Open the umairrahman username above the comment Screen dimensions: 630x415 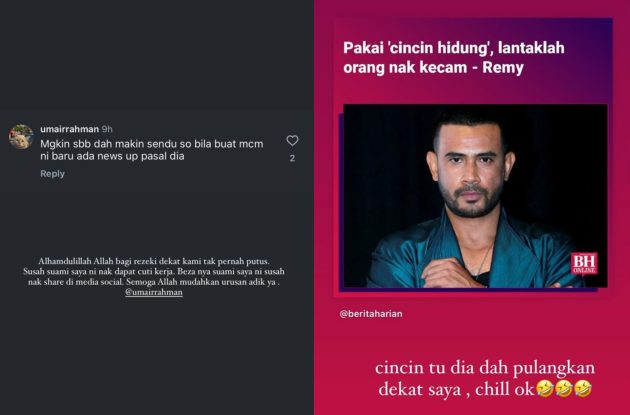[70, 129]
